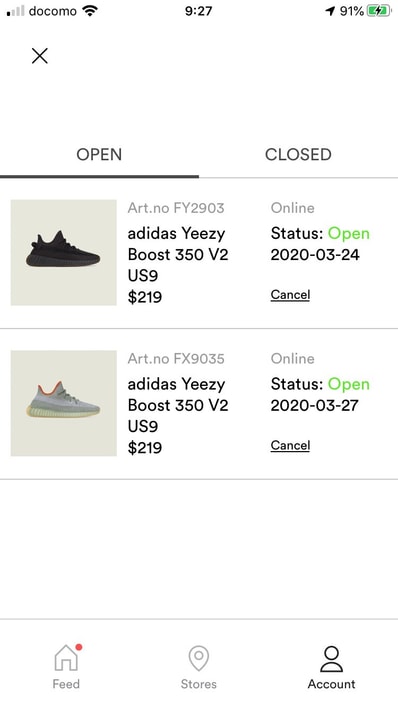Viewport: 398px width, 708px height.
Task: Select the OPEN tab
Action: (x=99, y=155)
